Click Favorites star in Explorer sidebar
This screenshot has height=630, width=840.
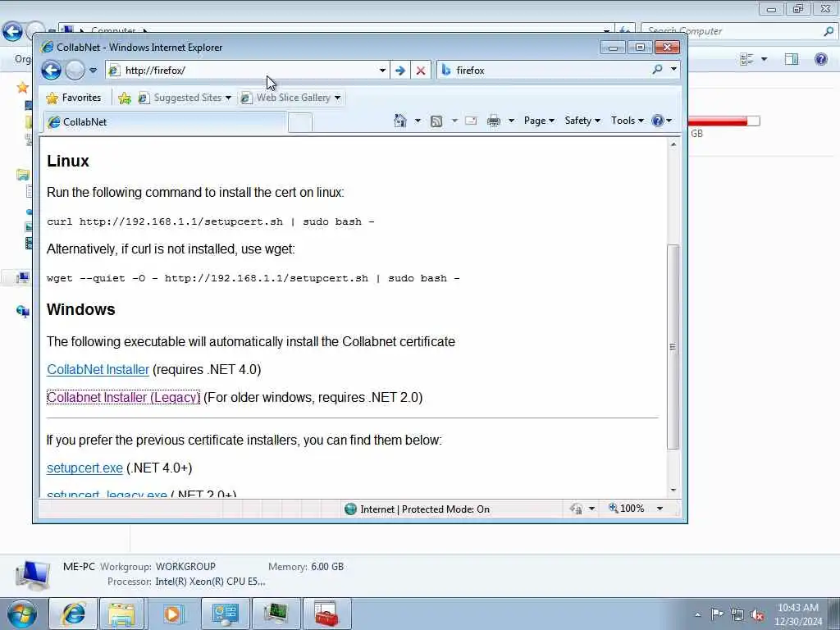tap(22, 87)
